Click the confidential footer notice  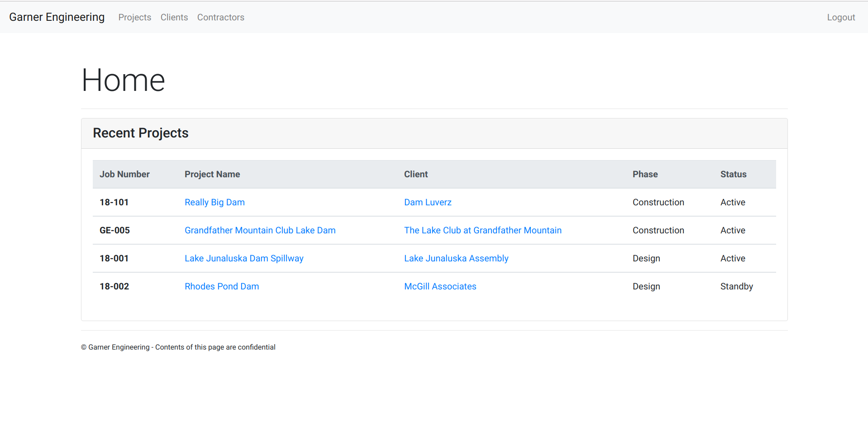pos(178,347)
